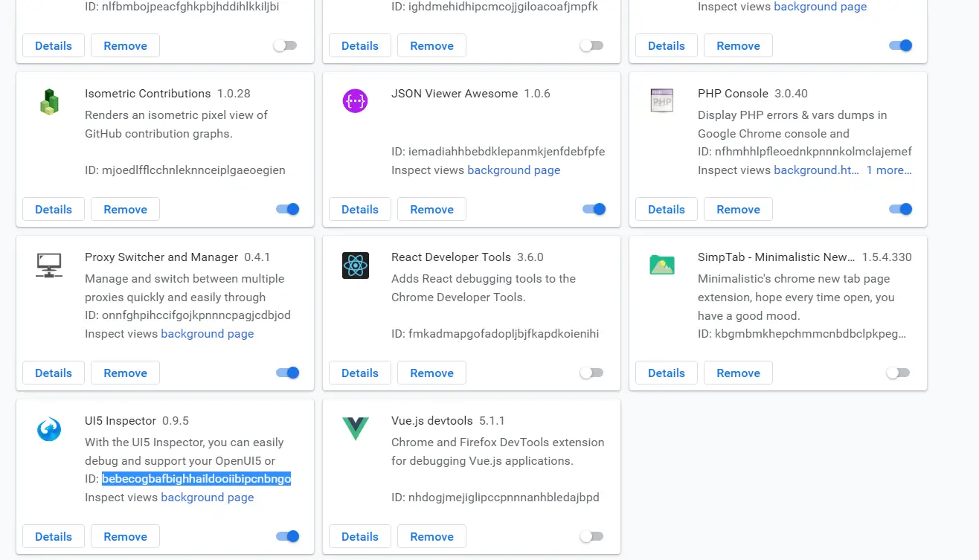Image resolution: width=979 pixels, height=560 pixels.
Task: Remove the UI5 Inspector extension
Action: click(x=125, y=536)
